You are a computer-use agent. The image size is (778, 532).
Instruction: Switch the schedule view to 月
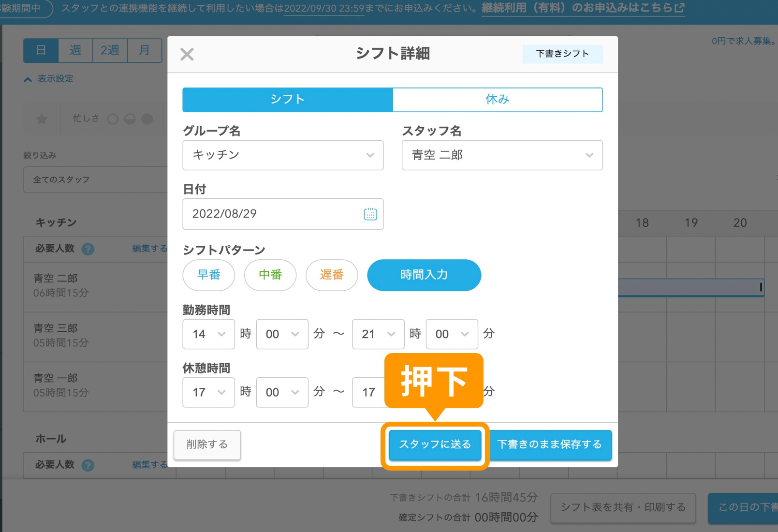[144, 50]
